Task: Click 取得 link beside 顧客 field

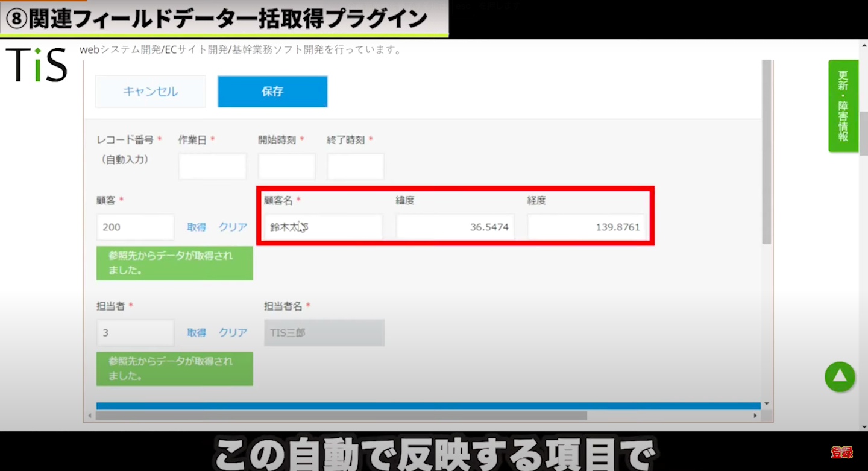Action: tap(197, 227)
